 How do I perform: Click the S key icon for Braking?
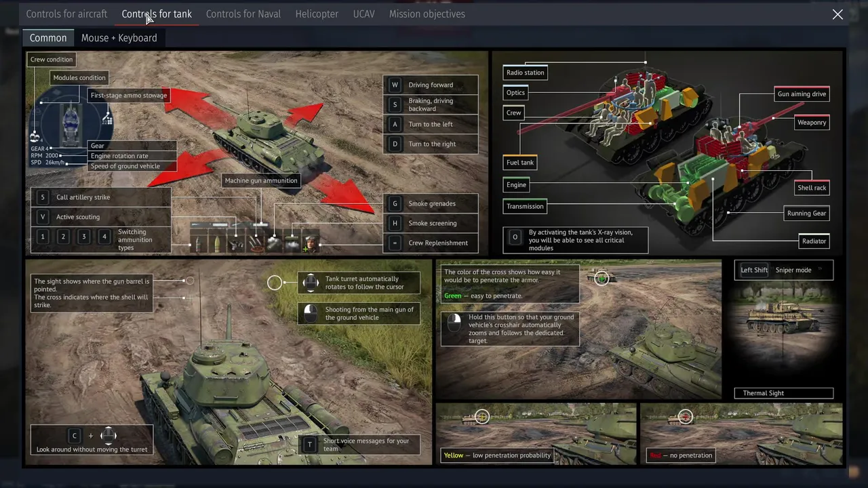395,104
